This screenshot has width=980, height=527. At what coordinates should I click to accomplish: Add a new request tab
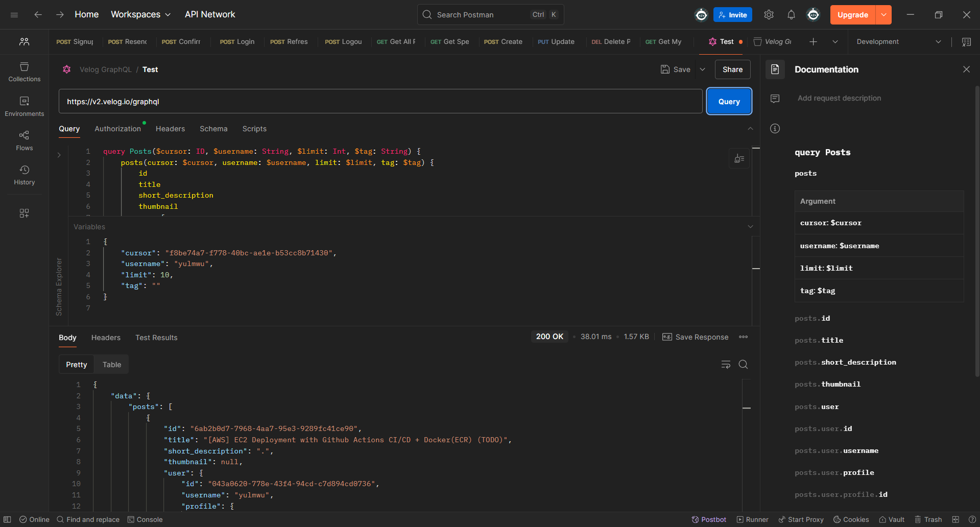coord(814,42)
